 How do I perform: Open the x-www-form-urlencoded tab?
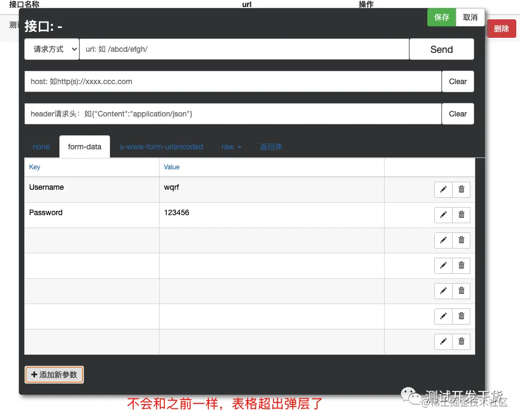coord(161,147)
